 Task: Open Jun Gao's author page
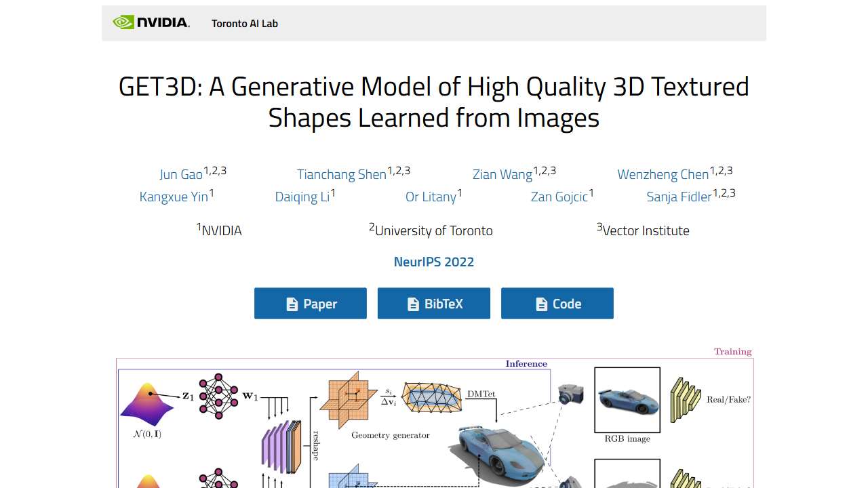[x=180, y=174]
